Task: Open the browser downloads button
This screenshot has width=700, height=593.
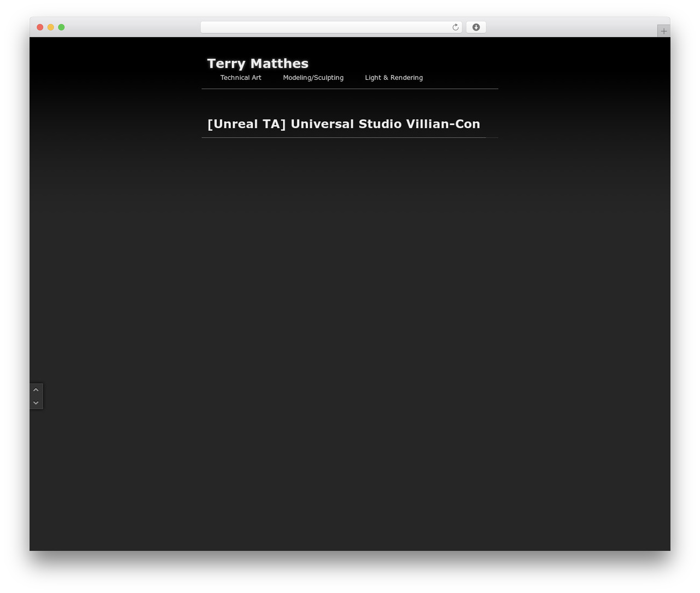Action: (476, 27)
